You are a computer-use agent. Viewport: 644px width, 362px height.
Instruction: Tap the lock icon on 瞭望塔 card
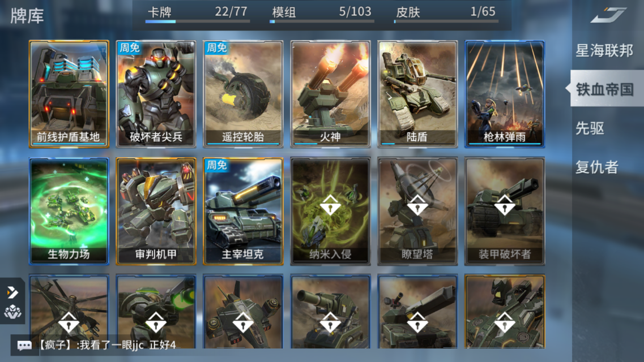417,205
